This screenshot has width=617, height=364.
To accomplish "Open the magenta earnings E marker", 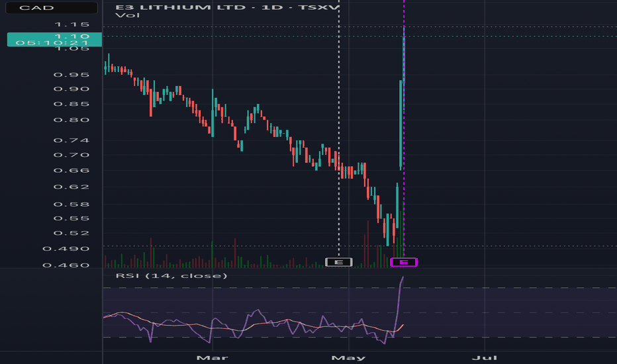I will (404, 262).
